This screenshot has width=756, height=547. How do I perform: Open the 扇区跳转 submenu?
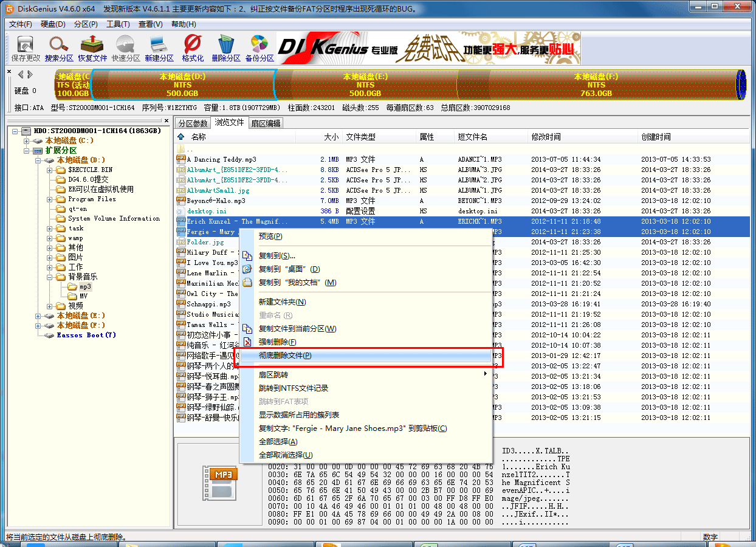pos(365,374)
